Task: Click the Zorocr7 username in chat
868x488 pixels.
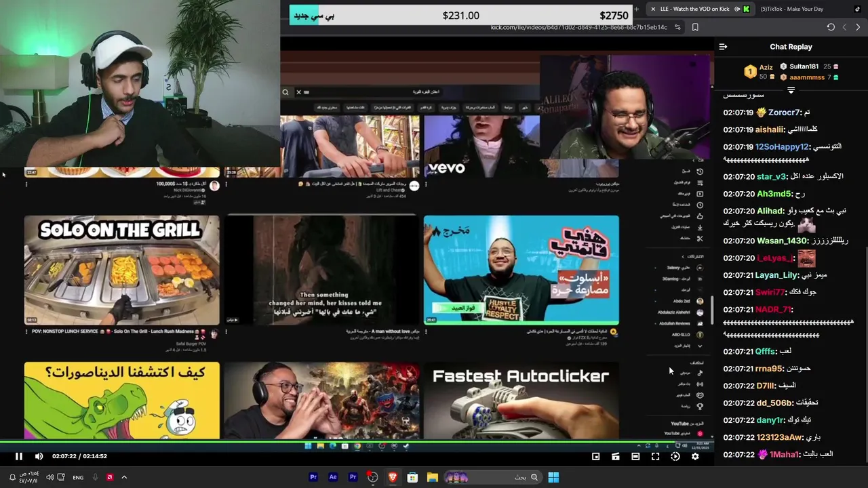Action: tap(785, 113)
